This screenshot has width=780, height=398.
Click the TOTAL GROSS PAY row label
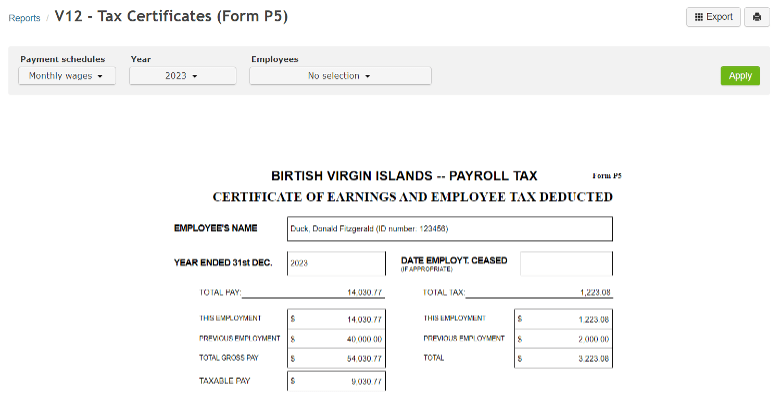click(x=229, y=358)
